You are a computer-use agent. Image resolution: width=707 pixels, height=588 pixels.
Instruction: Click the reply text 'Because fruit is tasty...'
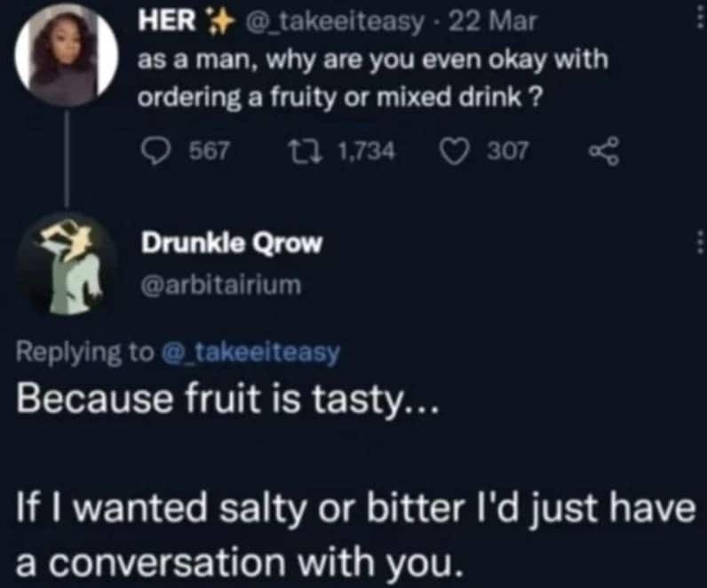click(226, 403)
